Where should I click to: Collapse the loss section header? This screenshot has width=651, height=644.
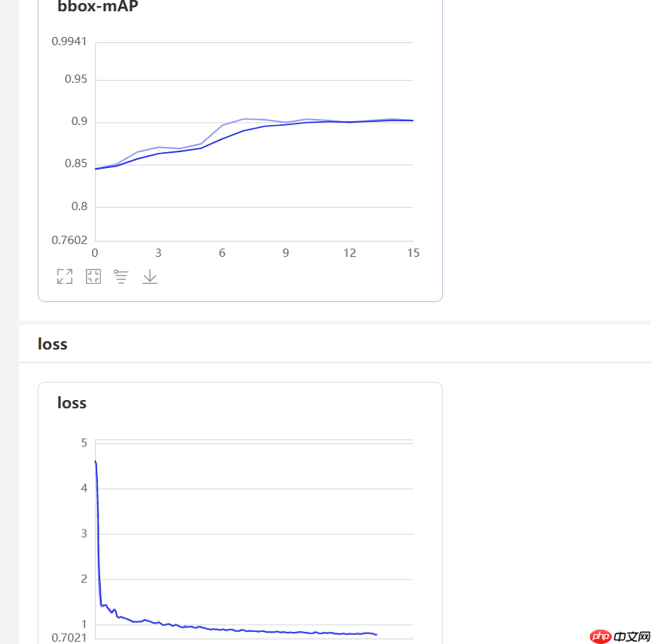pyautogui.click(x=52, y=344)
